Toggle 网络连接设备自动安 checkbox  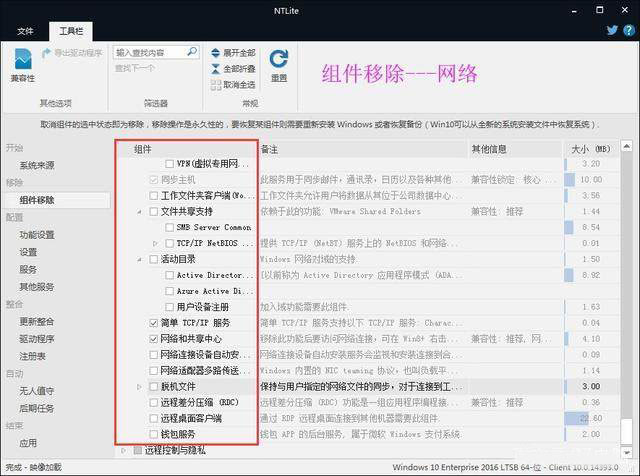[x=153, y=355]
